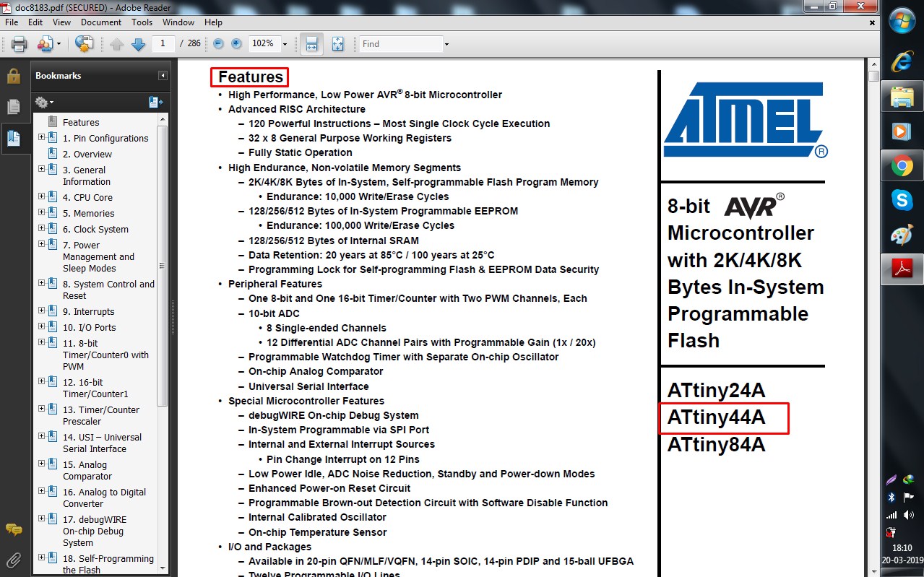Click the page number input field
The width and height of the screenshot is (924, 577).
point(163,44)
